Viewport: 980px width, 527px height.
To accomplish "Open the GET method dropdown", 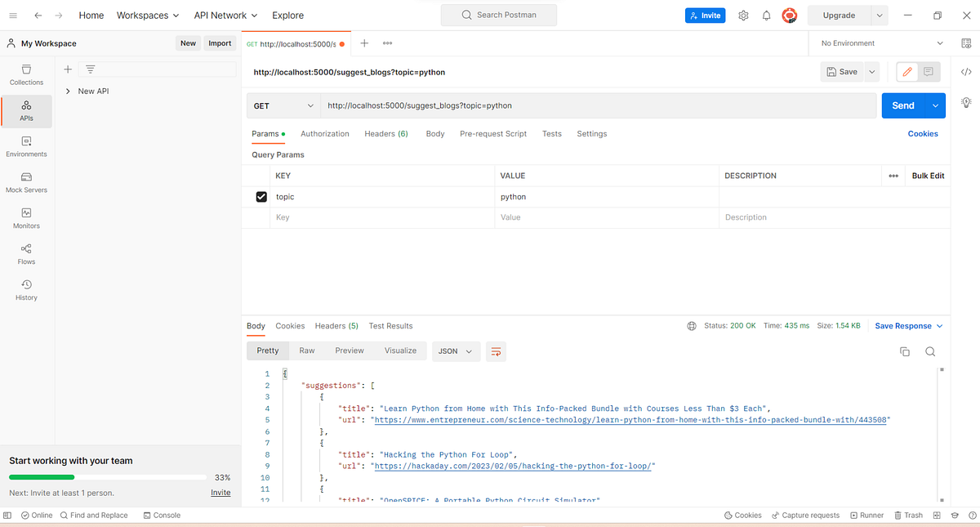I will [x=283, y=105].
